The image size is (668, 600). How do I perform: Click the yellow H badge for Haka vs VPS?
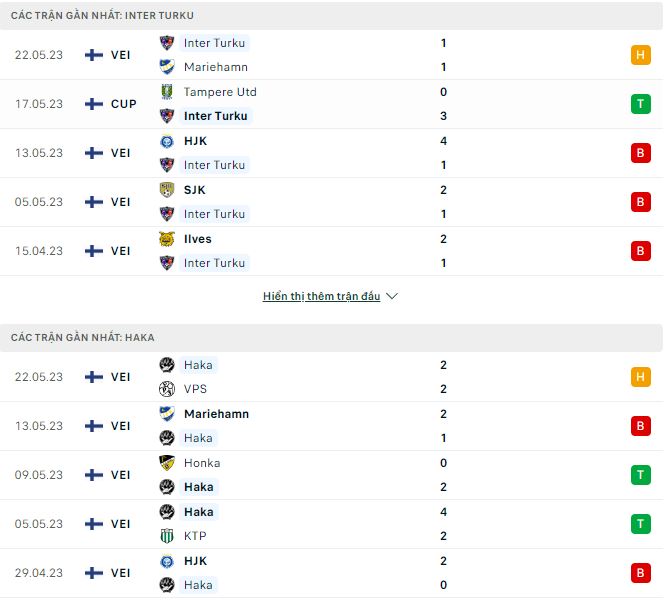640,377
